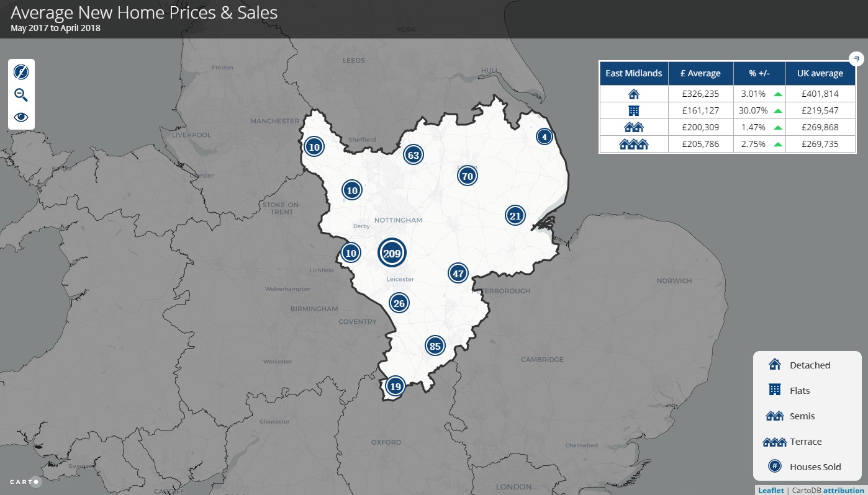This screenshot has height=495, width=868.
Task: Toggle the eye visibility icon
Action: 21,117
